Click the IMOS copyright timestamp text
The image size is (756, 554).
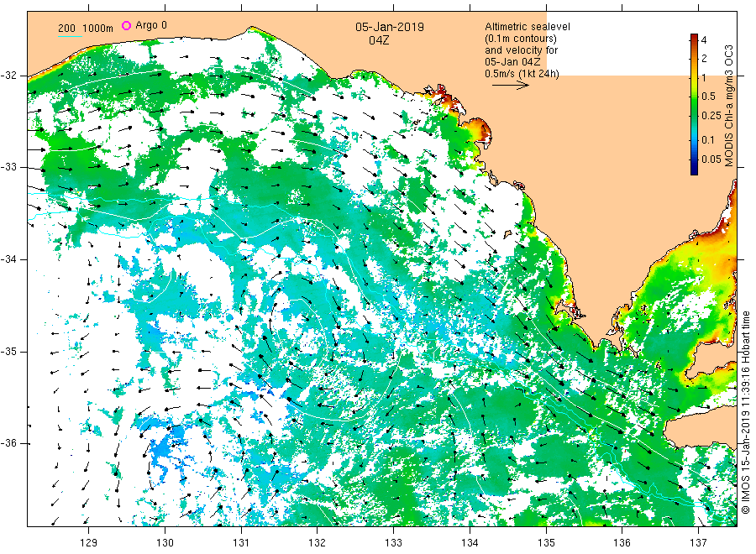point(746,412)
